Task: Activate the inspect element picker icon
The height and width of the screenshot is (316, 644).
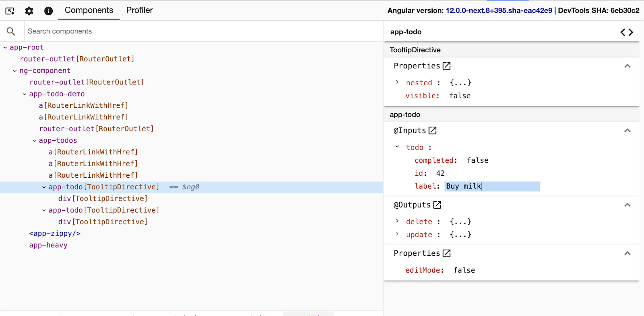Action: point(10,11)
